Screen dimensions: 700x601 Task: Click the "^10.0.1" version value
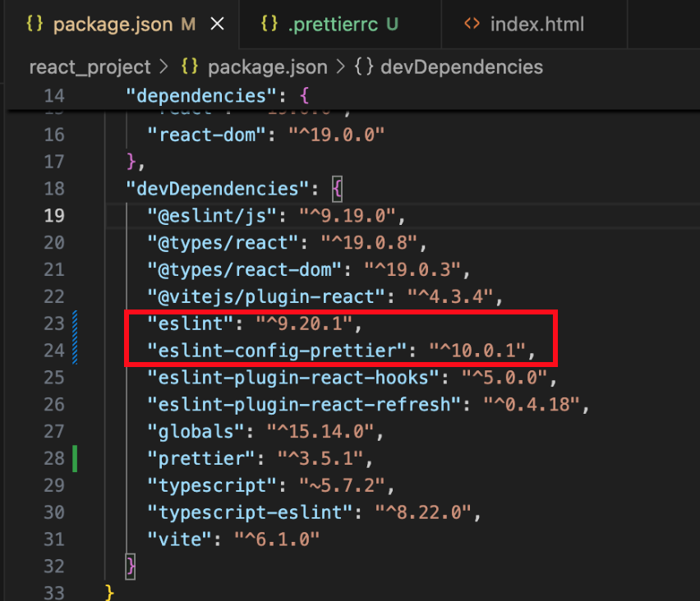tap(477, 351)
